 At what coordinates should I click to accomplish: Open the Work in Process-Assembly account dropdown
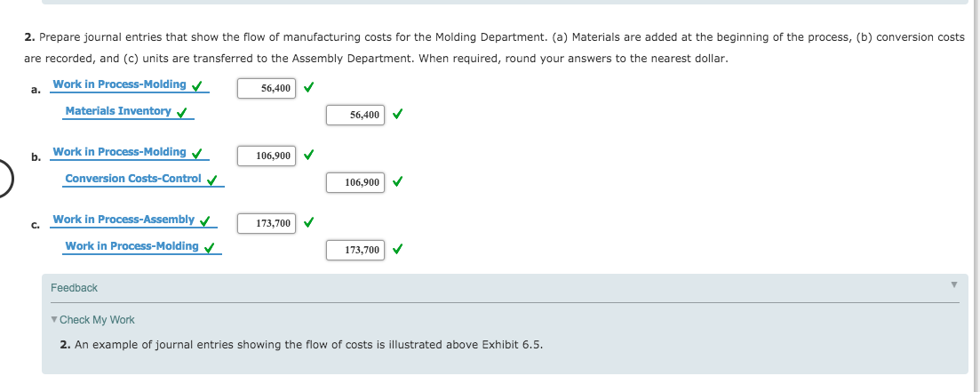tap(133, 220)
